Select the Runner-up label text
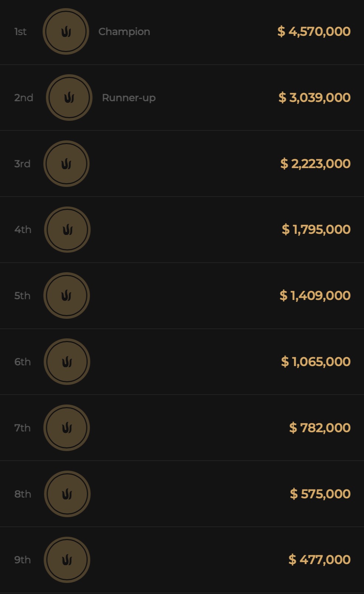Image resolution: width=364 pixels, height=594 pixels. [128, 98]
